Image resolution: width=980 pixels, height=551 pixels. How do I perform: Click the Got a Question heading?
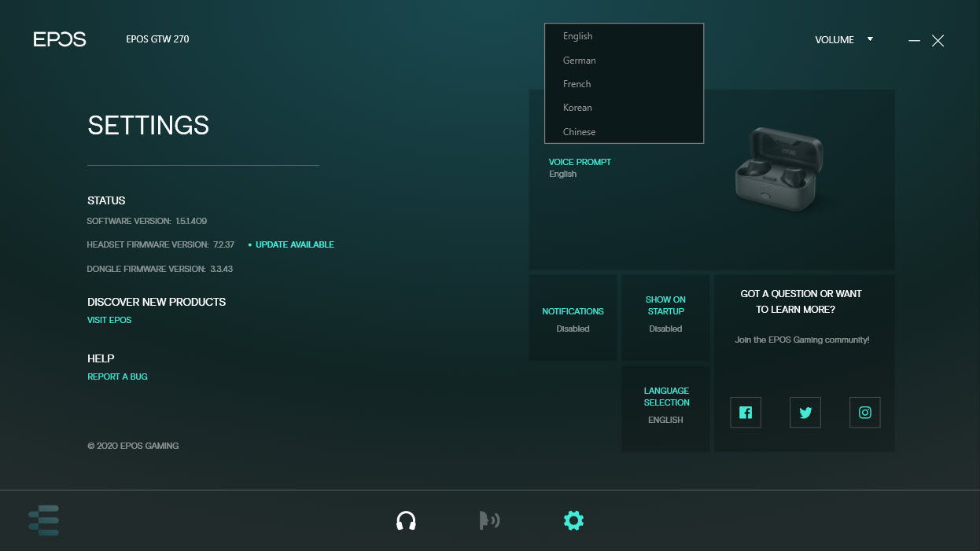tap(801, 301)
